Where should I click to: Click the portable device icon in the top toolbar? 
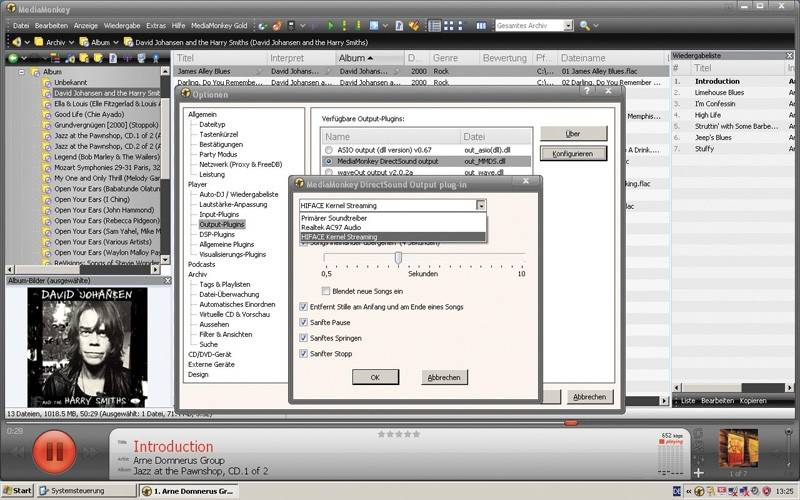pos(291,26)
